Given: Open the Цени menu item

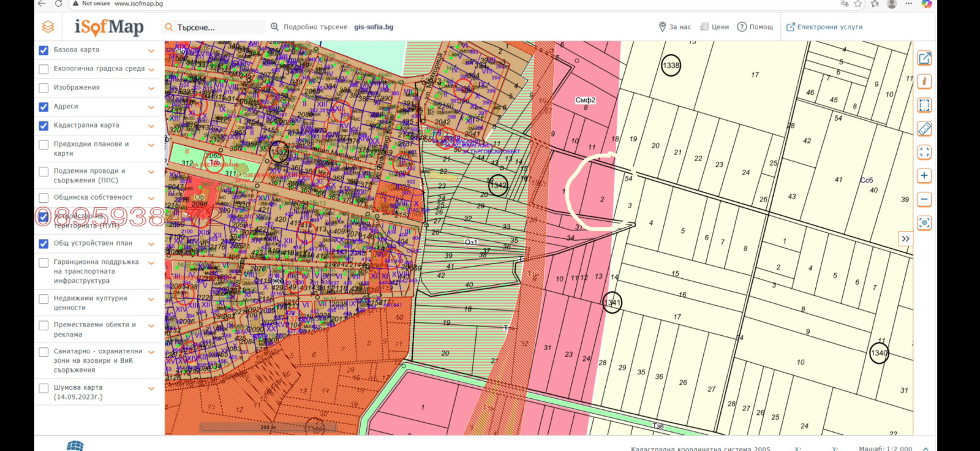Looking at the screenshot, I should [714, 27].
